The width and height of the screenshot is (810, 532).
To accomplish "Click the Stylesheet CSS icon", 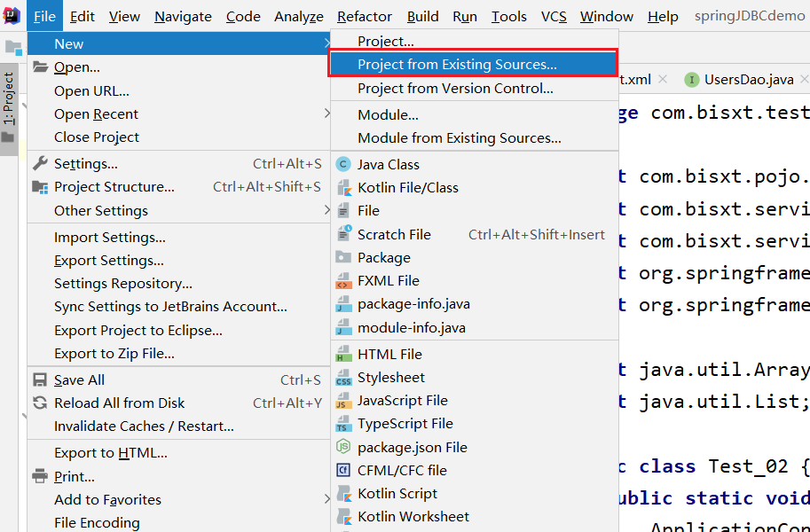I will coord(343,378).
